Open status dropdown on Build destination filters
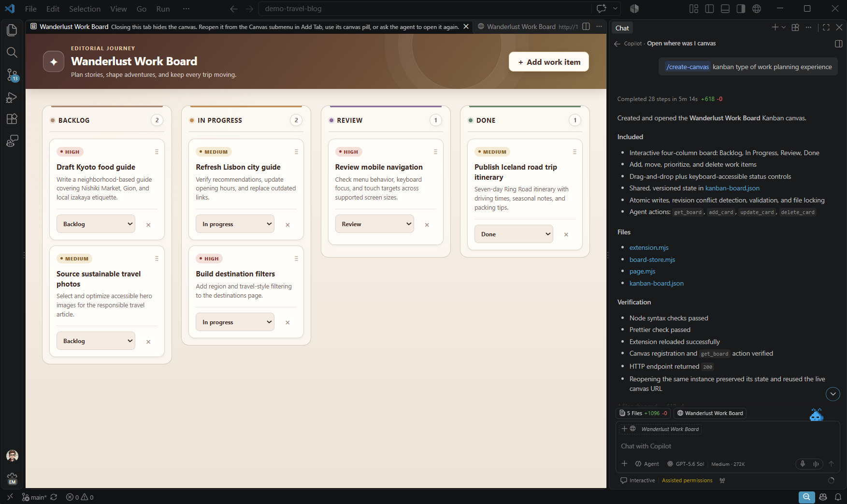This screenshot has width=847, height=504. [235, 322]
